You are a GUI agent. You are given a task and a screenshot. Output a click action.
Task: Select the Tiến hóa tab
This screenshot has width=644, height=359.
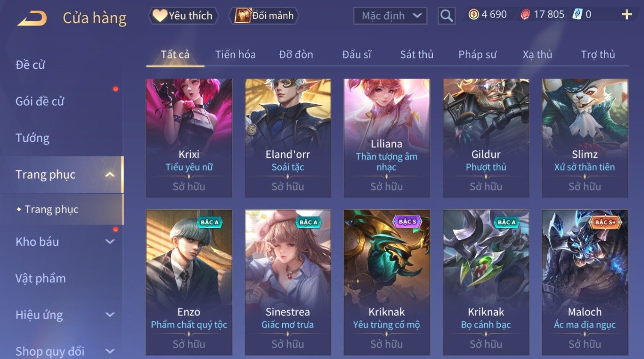(235, 55)
